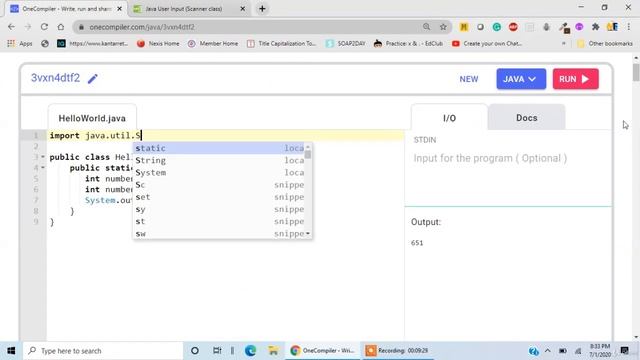640x360 pixels.
Task: Click the zoom magnifier icon in address bar
Action: pyautogui.click(x=427, y=27)
